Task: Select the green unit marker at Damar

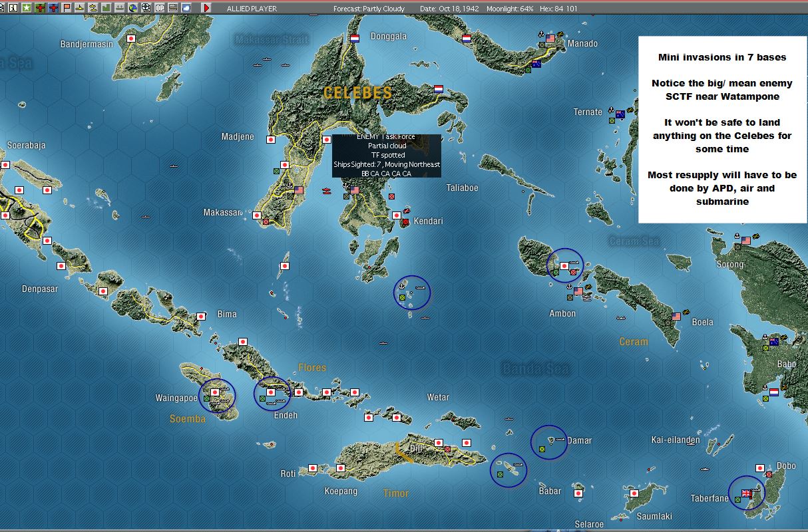Action: [542, 450]
